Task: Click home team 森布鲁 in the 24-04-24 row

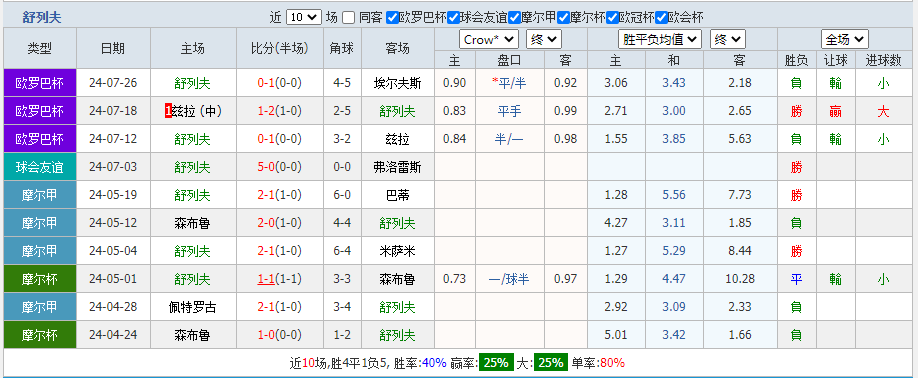Action: (193, 335)
